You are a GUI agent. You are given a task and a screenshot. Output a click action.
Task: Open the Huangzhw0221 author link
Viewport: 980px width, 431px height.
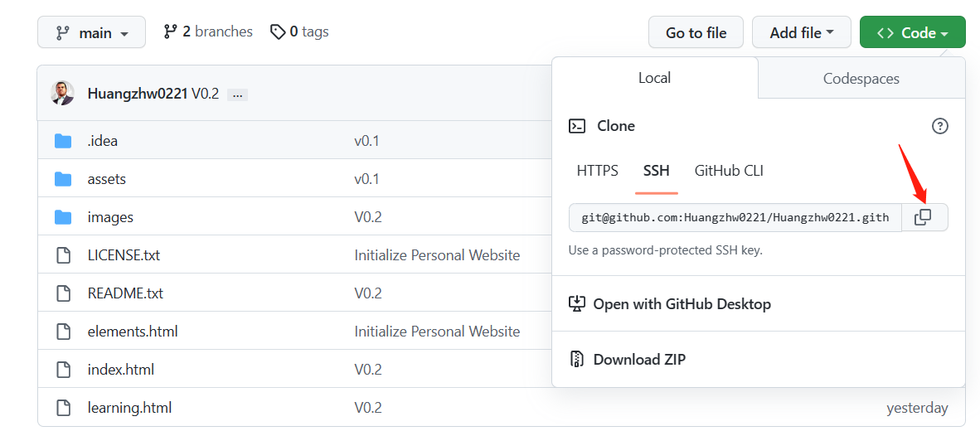point(138,94)
